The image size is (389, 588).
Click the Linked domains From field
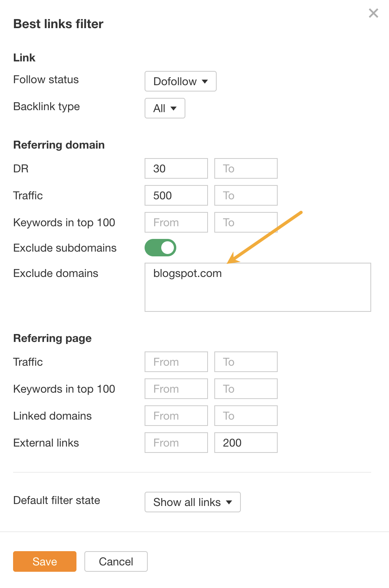(176, 416)
